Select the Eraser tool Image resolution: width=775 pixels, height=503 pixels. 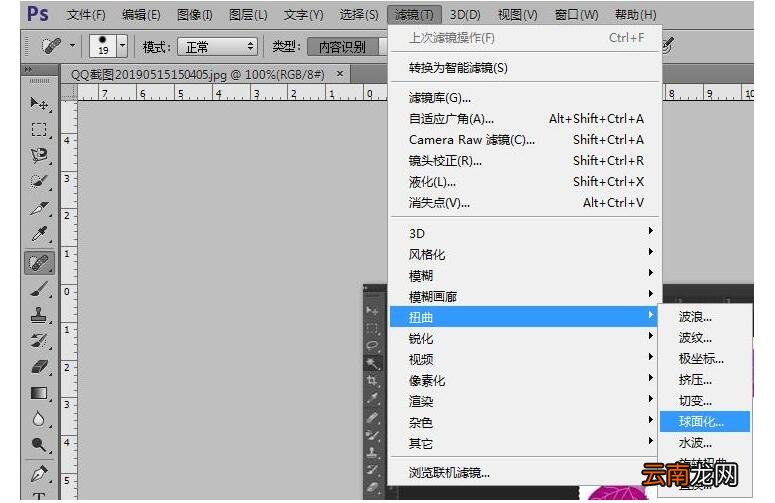coord(39,367)
